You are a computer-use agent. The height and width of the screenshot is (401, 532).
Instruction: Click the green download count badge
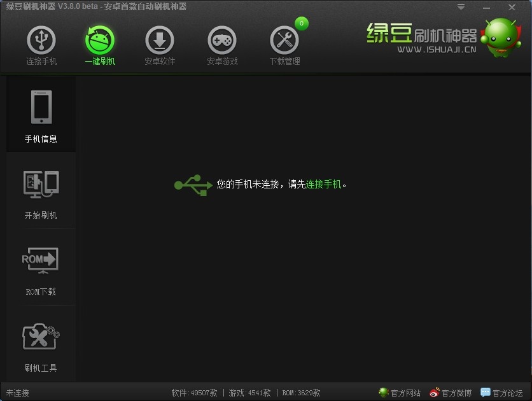(301, 24)
